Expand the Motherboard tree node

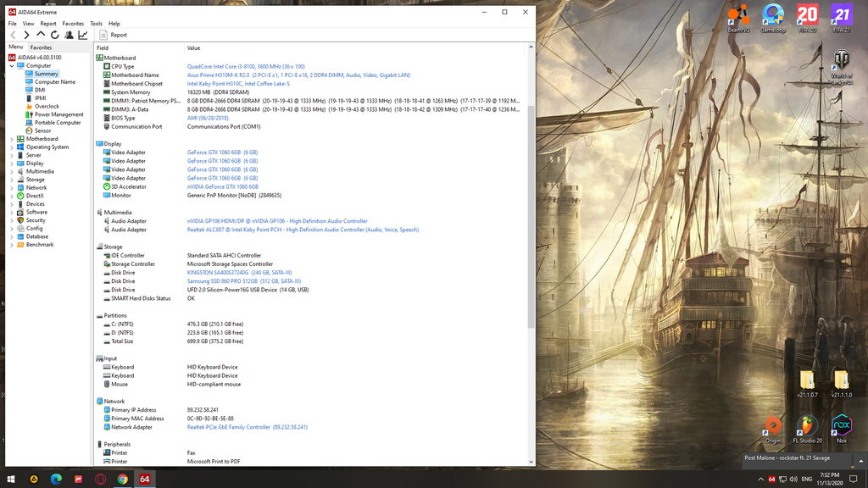coord(12,139)
